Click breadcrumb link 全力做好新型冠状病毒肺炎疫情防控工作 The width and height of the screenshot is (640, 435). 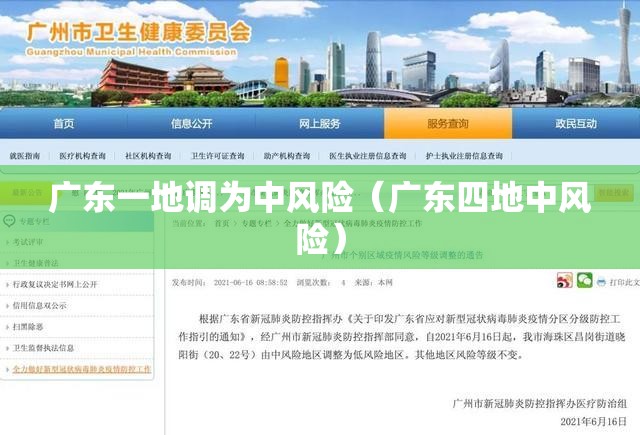(353, 223)
